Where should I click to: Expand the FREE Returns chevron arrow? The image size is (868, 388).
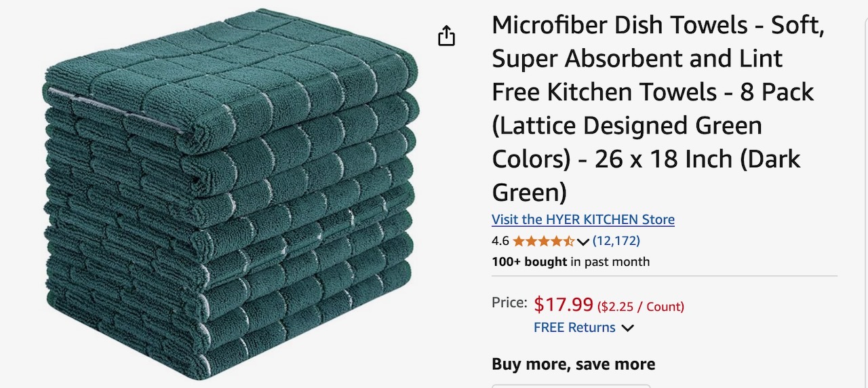pyautogui.click(x=628, y=328)
